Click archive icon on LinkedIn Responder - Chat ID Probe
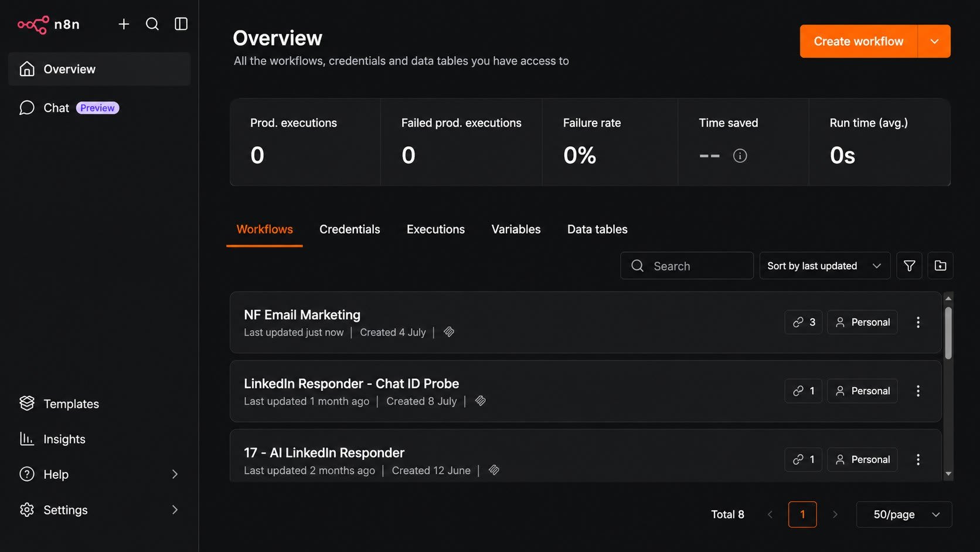Image resolution: width=980 pixels, height=552 pixels. [x=480, y=401]
